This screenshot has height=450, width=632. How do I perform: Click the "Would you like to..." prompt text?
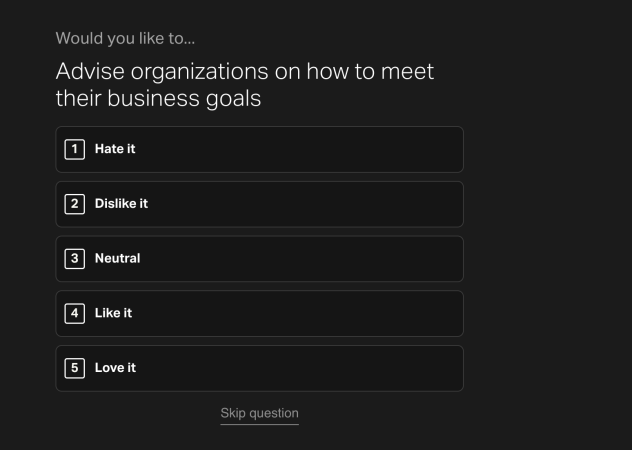click(125, 39)
